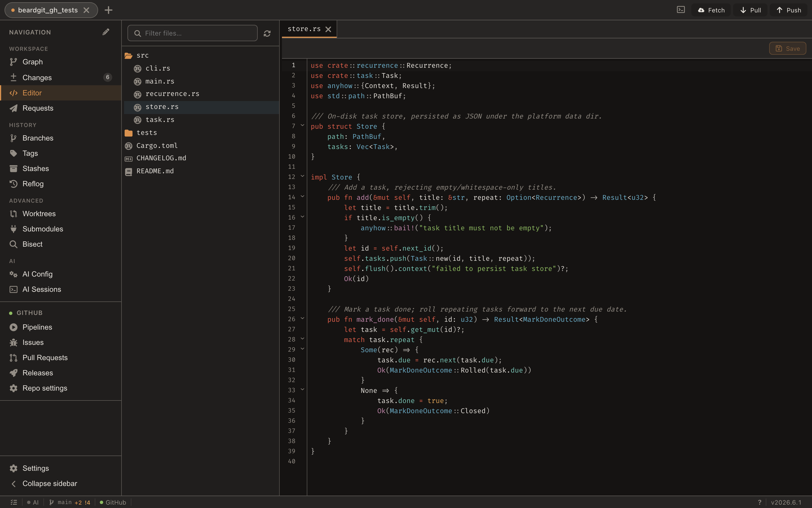Focus the Filter files search field
The image size is (812, 508).
click(x=193, y=33)
